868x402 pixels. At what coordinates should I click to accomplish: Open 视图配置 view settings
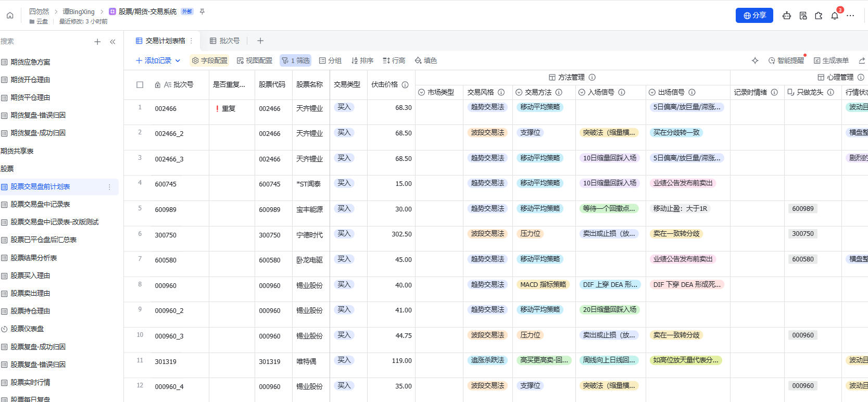255,60
